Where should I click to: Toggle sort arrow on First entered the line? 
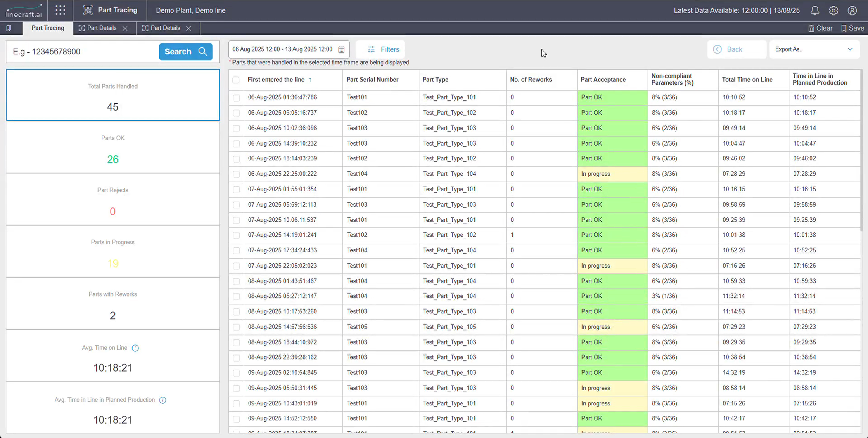pyautogui.click(x=310, y=80)
